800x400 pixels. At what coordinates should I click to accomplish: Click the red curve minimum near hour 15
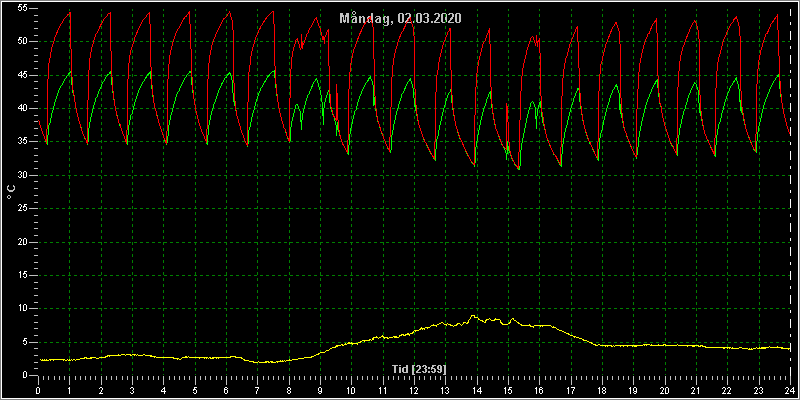pos(519,168)
